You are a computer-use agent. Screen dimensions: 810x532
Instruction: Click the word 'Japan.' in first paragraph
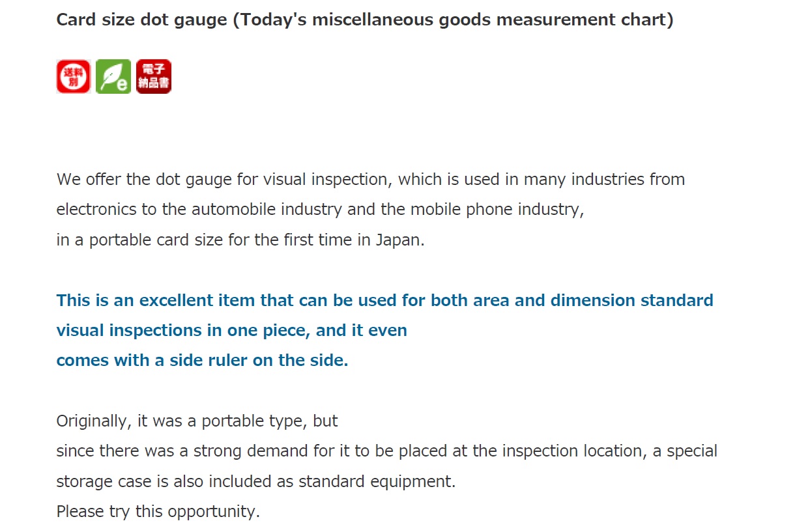click(400, 240)
